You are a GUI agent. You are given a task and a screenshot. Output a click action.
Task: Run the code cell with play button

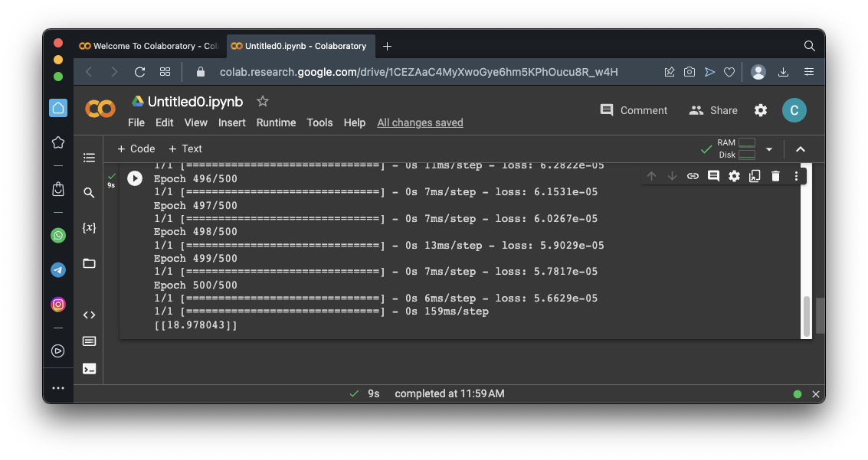[x=135, y=178]
